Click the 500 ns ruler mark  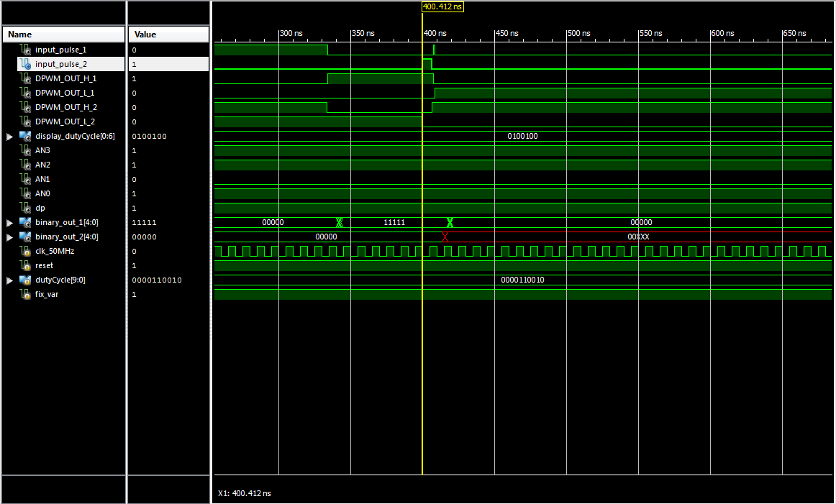tap(579, 33)
